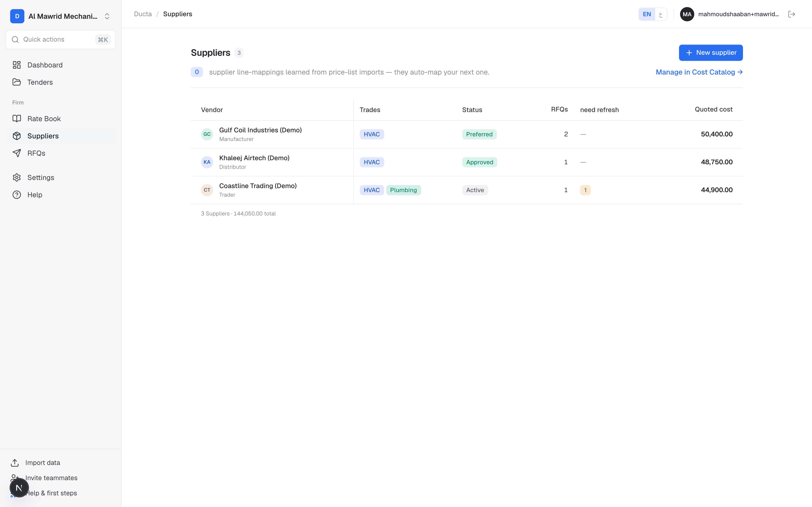Open the Settings gear icon
This screenshot has height=507, width=812.
pos(16,177)
